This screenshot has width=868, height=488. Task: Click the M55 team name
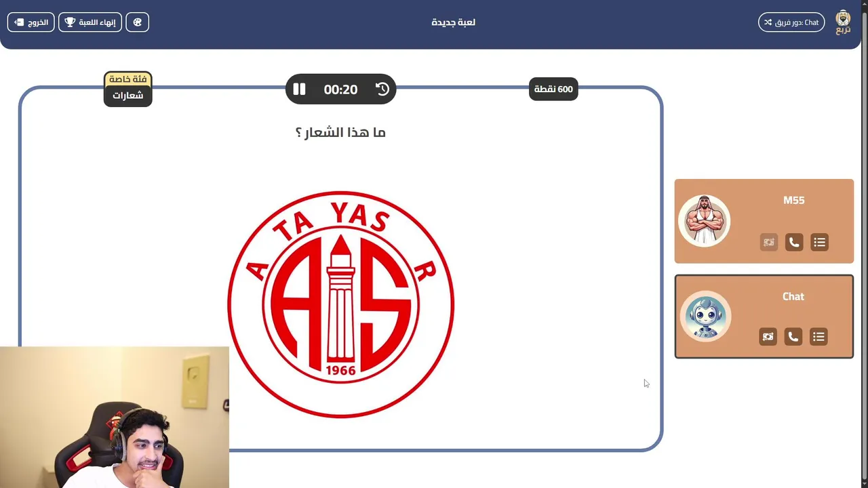793,201
